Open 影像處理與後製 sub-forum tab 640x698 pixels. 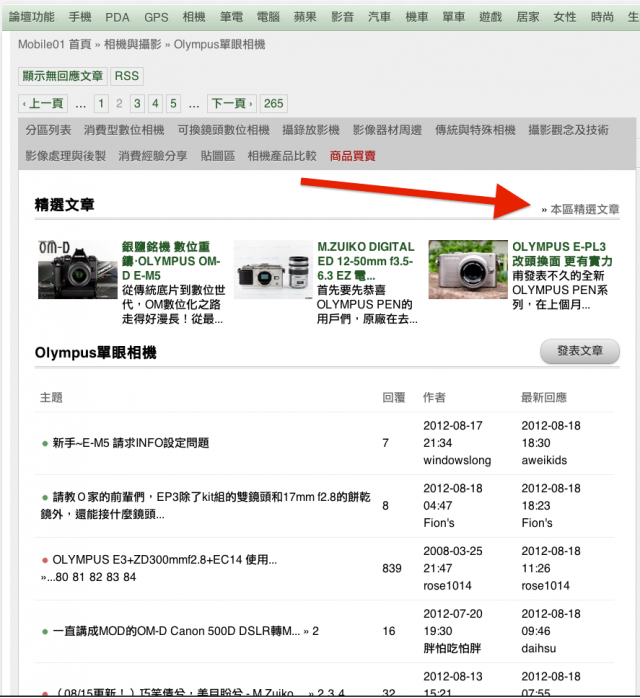[x=65, y=156]
